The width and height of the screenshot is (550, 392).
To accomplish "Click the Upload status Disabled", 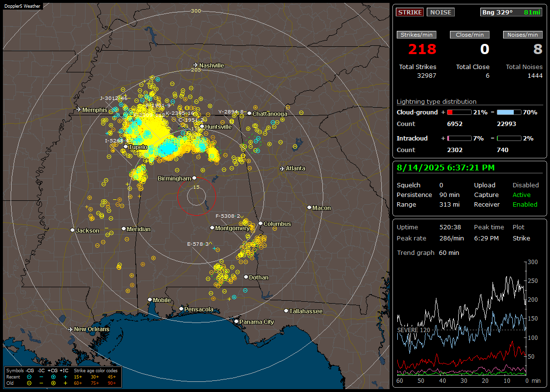I will pos(525,185).
